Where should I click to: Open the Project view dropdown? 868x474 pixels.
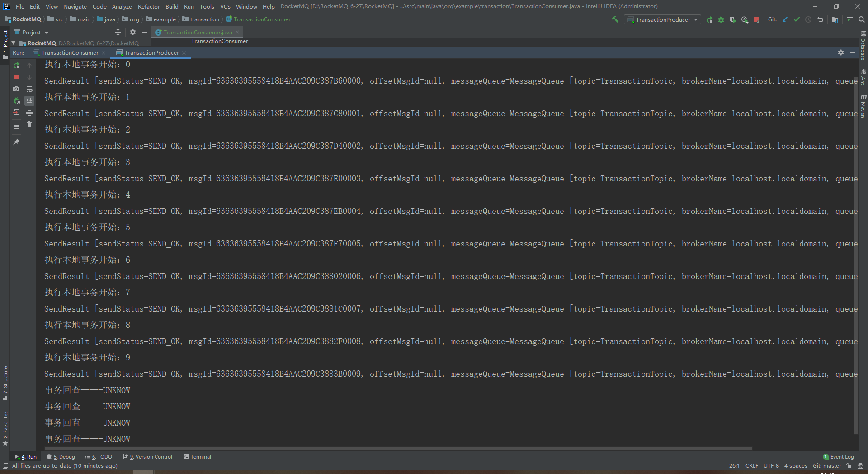tap(31, 33)
